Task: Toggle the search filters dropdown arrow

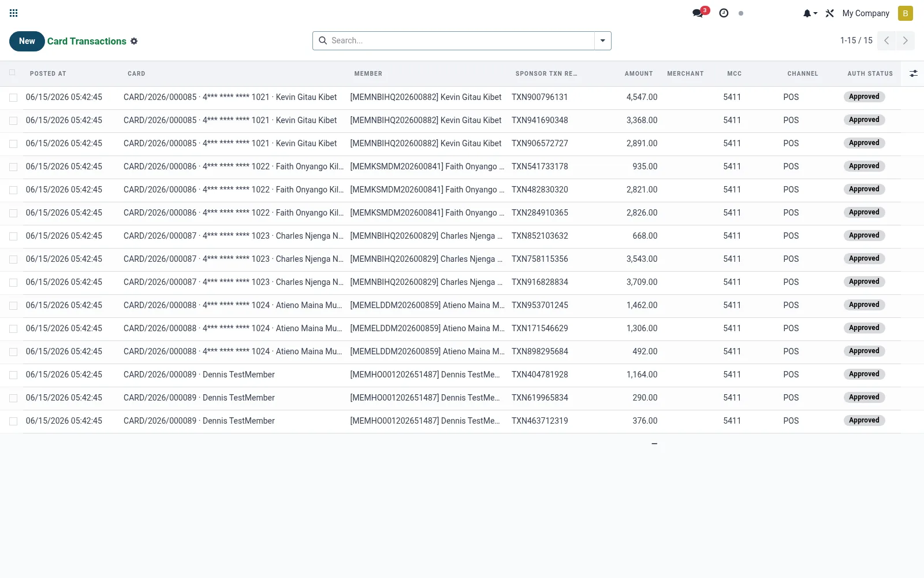Action: [x=602, y=40]
